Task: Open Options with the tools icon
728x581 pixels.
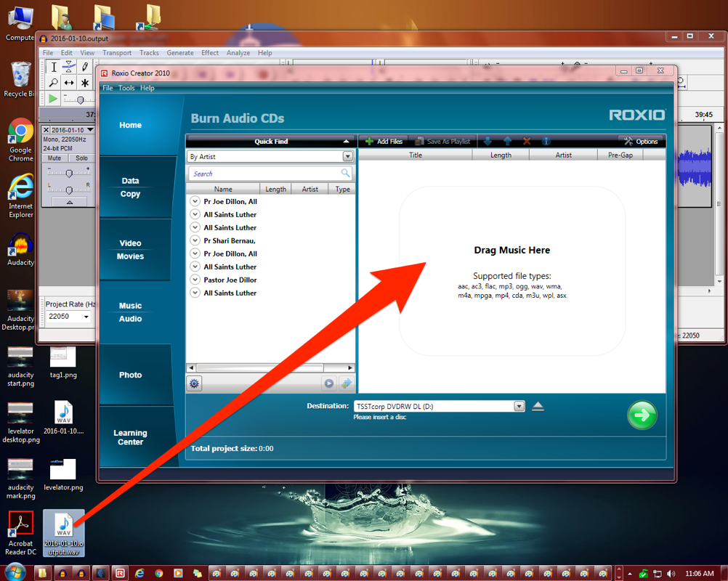Action: [641, 141]
